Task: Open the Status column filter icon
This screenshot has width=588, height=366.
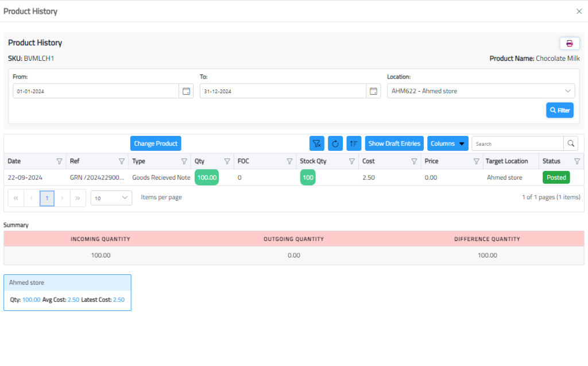Action: 577,161
